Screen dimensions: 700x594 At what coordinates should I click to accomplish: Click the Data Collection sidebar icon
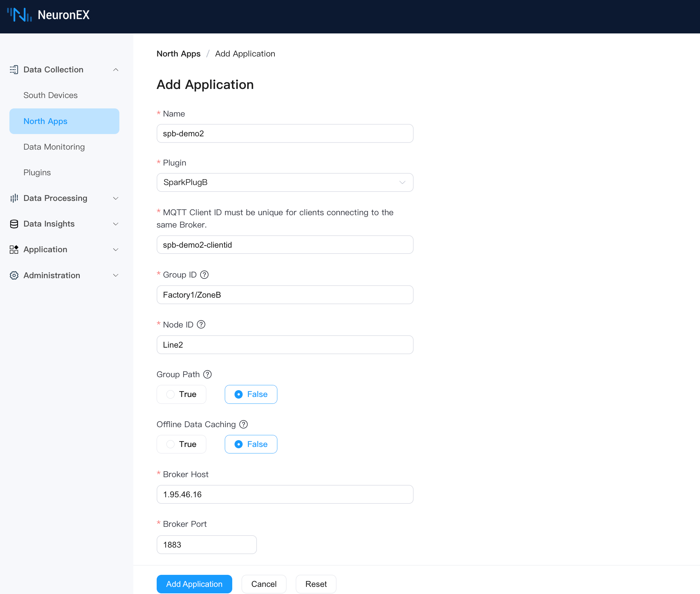click(14, 70)
